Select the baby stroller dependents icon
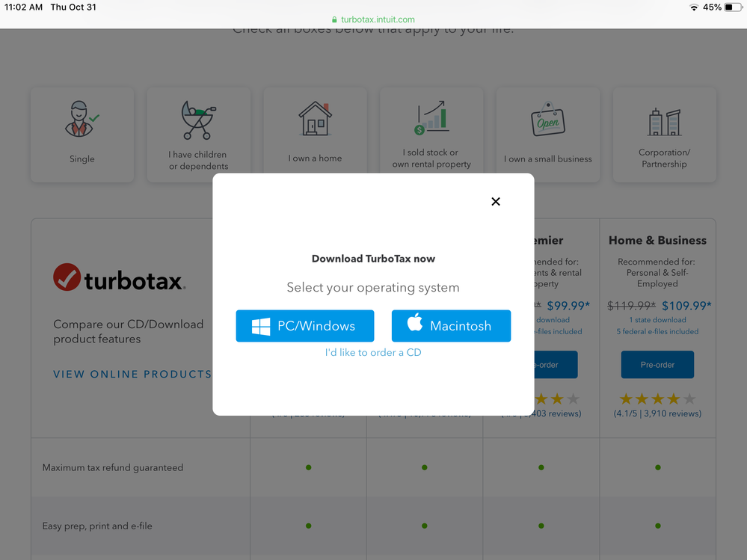Image resolution: width=747 pixels, height=560 pixels. pos(198,121)
